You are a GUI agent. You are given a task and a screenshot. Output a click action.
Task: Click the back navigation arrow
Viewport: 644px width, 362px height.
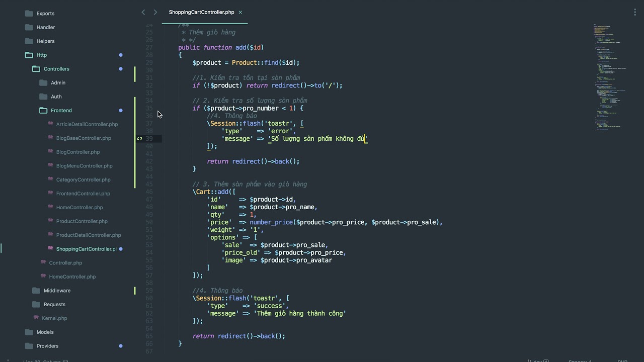[143, 12]
